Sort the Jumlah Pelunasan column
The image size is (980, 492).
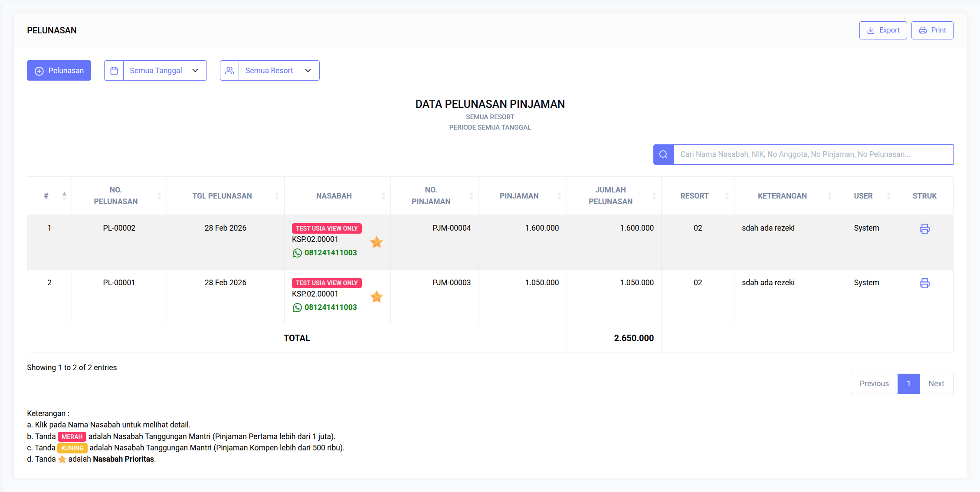pyautogui.click(x=655, y=195)
